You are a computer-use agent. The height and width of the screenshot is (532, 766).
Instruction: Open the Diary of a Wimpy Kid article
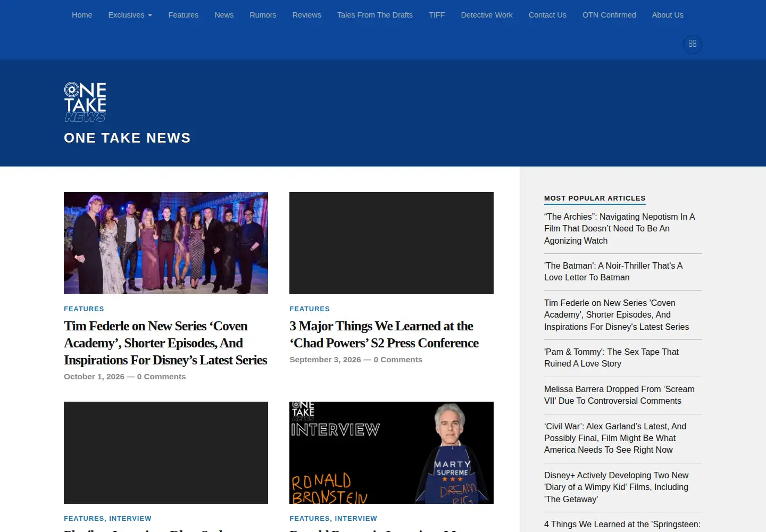[616, 487]
